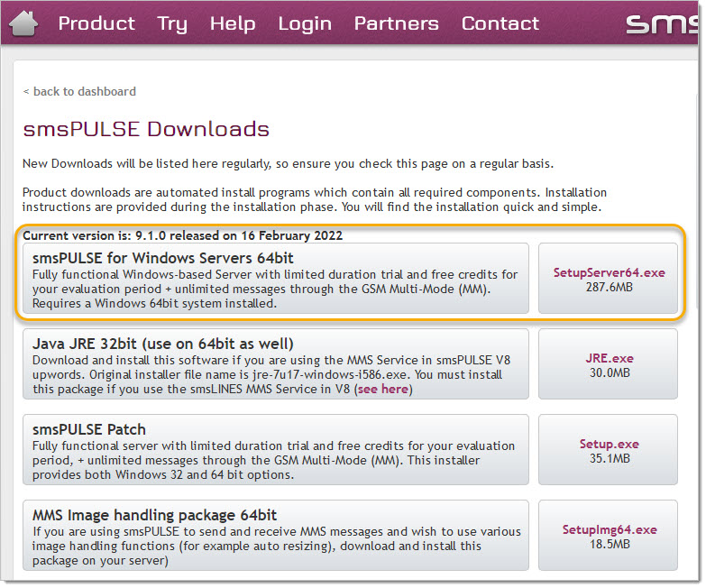
Task: Open the Partners menu item
Action: [x=397, y=23]
